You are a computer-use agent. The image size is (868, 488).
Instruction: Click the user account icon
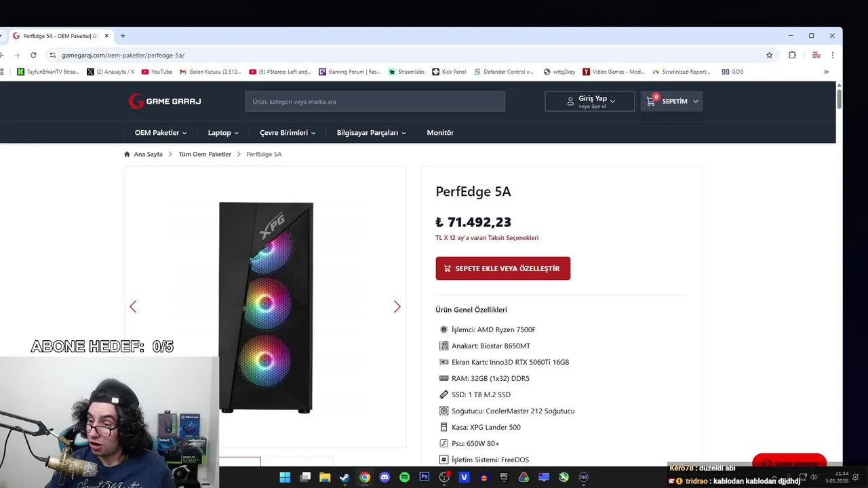point(570,101)
